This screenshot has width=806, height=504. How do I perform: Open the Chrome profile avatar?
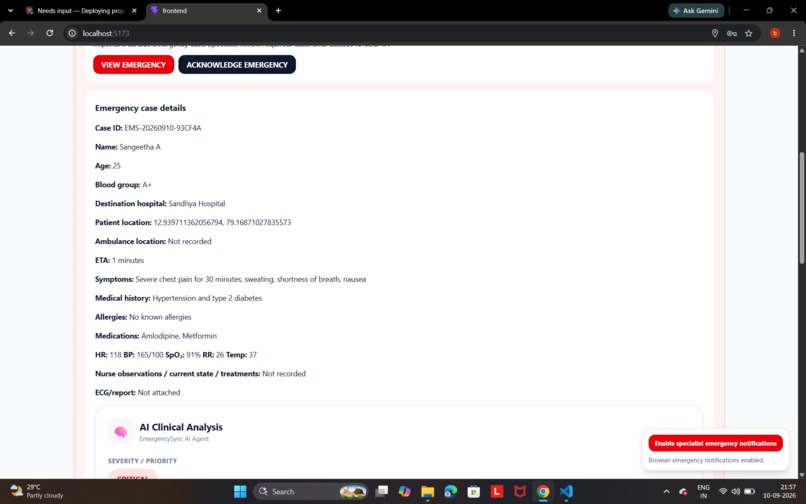pyautogui.click(x=775, y=33)
